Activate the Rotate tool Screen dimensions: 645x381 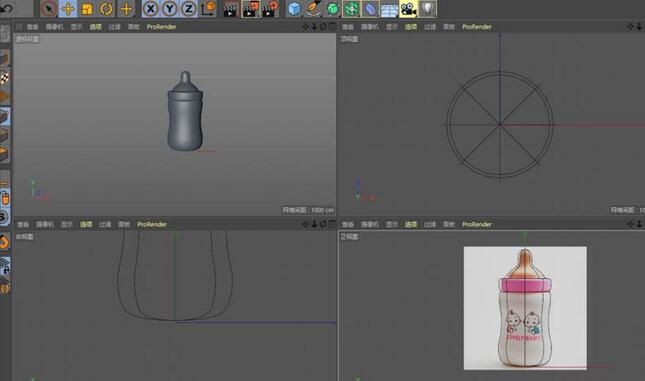click(106, 9)
